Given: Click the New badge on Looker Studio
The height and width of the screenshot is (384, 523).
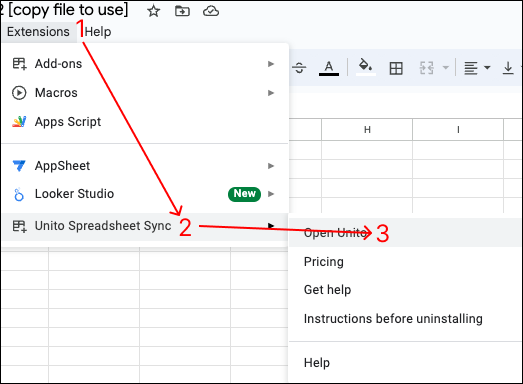Looking at the screenshot, I should 244,194.
